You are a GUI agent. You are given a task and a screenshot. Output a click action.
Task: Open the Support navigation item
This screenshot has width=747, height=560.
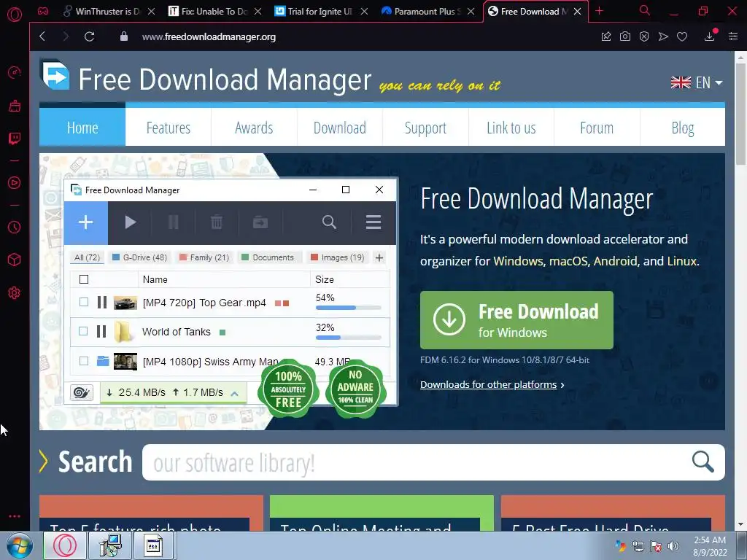[x=425, y=128]
